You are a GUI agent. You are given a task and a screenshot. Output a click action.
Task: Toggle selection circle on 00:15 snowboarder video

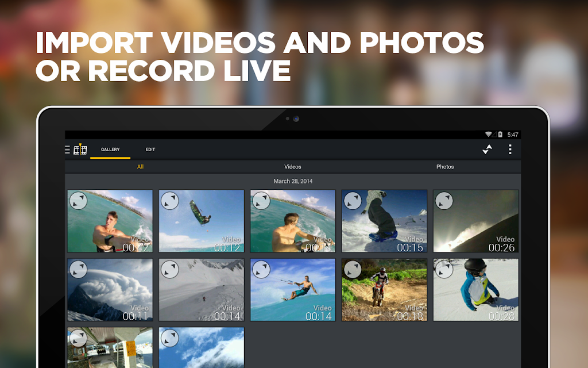[353, 201]
